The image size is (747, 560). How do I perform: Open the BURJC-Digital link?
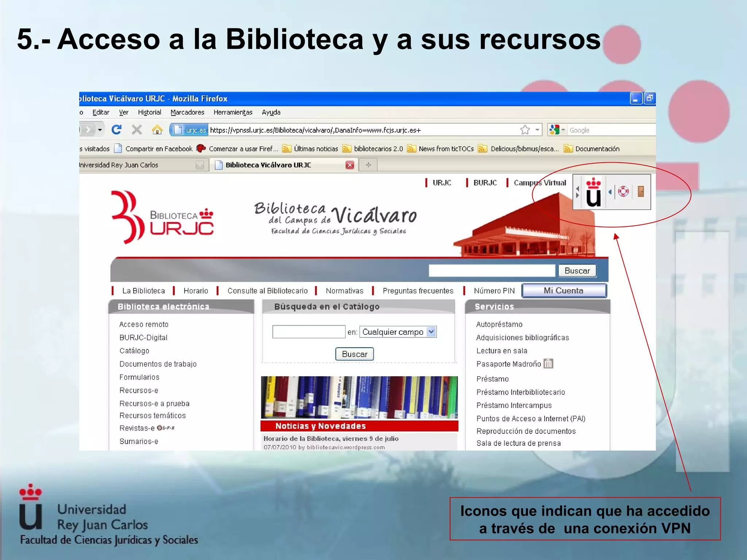(x=143, y=338)
